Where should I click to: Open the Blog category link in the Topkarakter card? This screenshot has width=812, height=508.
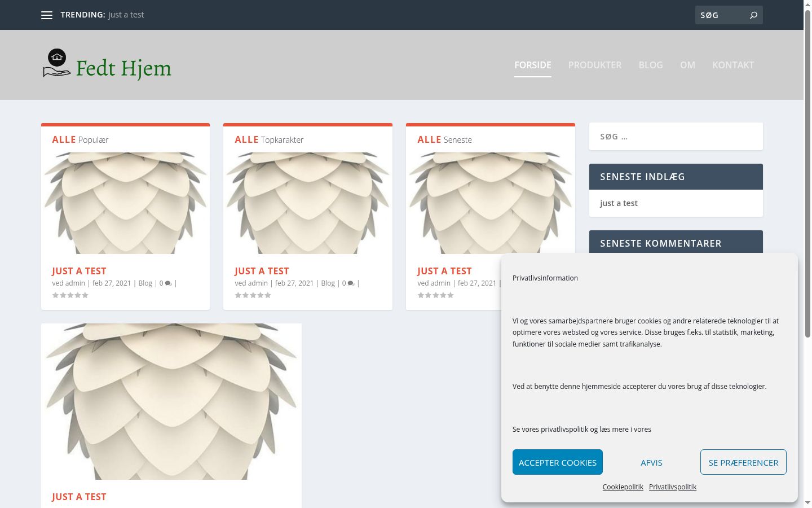click(x=328, y=283)
